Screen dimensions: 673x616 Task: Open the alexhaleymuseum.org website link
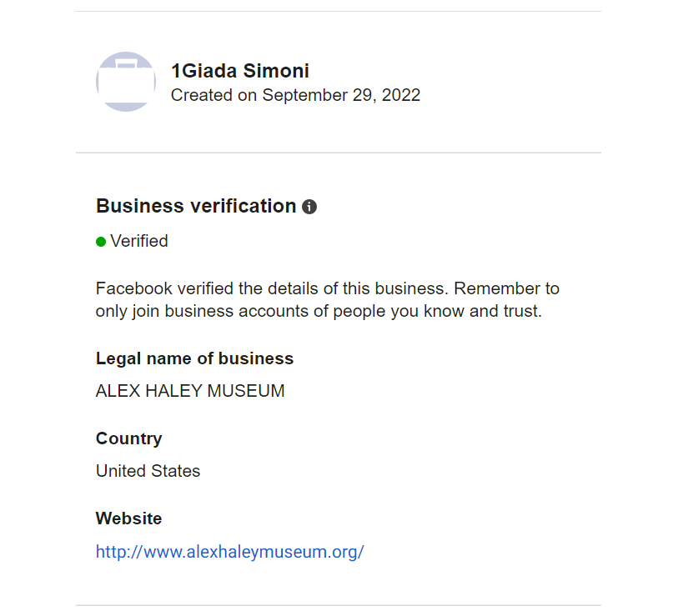click(x=230, y=552)
